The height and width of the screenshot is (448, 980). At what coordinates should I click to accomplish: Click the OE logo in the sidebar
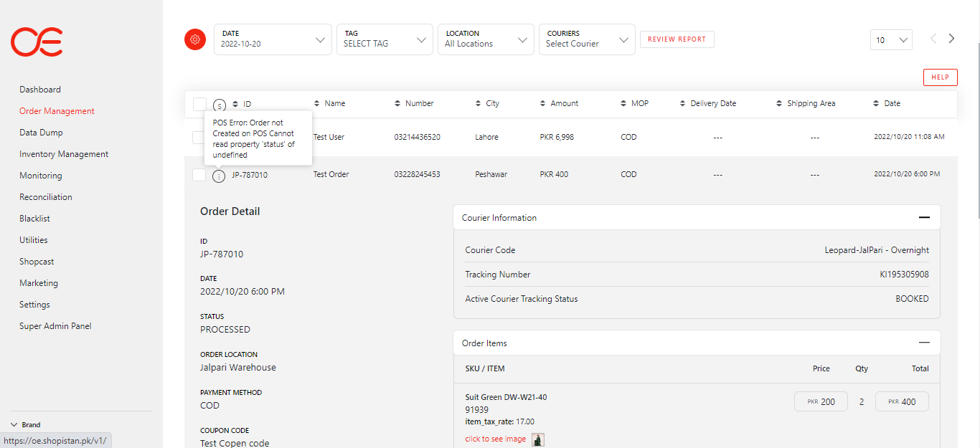pos(37,42)
